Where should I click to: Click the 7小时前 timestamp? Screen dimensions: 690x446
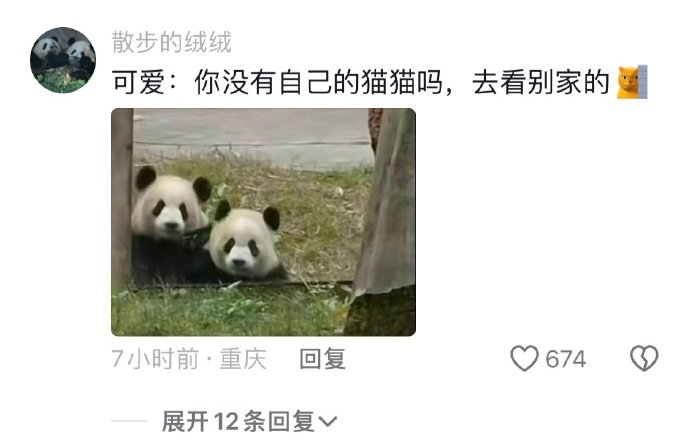155,359
